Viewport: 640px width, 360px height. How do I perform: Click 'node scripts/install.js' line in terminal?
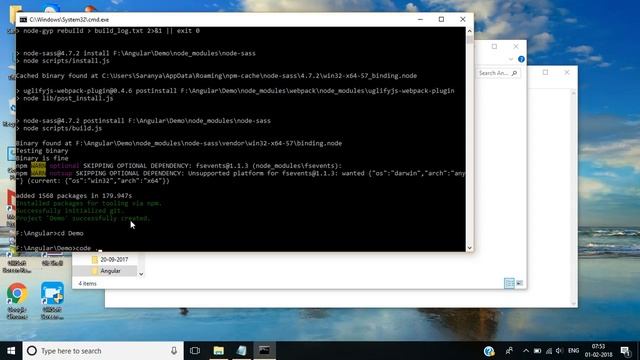tap(63, 61)
